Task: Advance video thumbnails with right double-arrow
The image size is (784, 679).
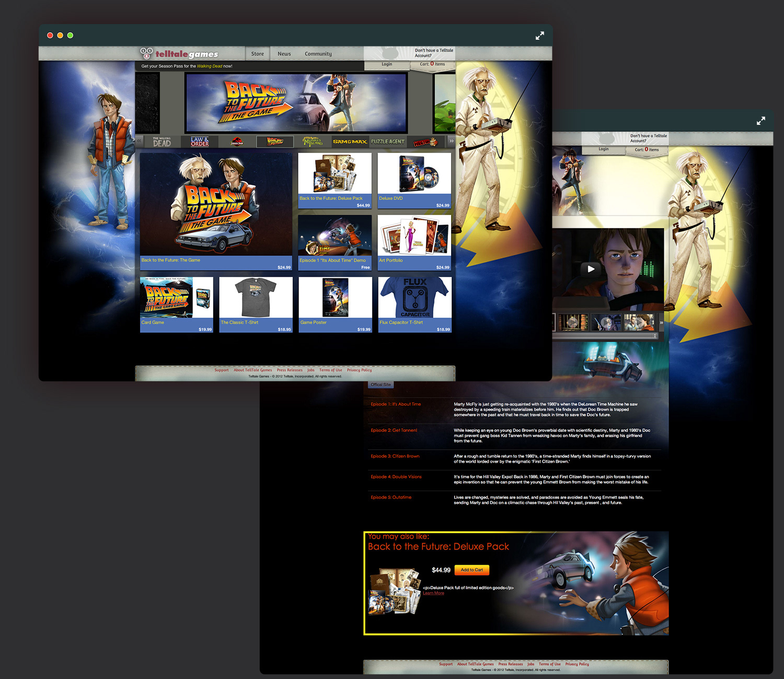Action: click(x=661, y=322)
